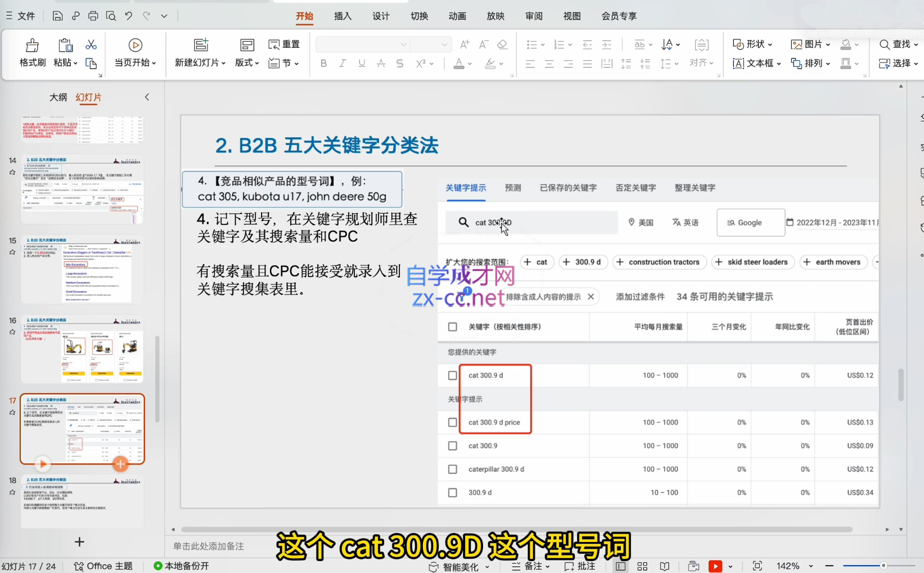Click the Reset (重置) button
The image size is (924, 573).
(284, 44)
